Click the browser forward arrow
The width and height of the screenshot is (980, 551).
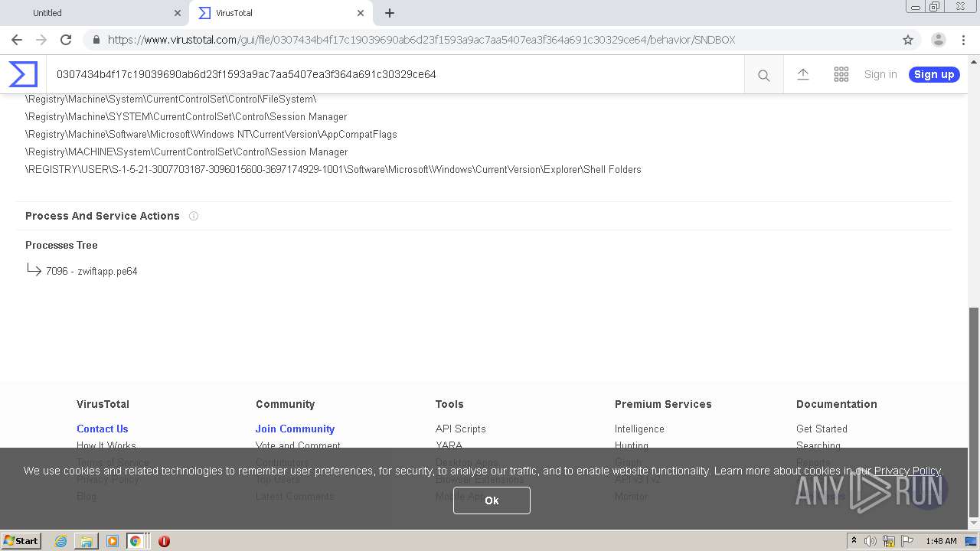click(x=41, y=40)
